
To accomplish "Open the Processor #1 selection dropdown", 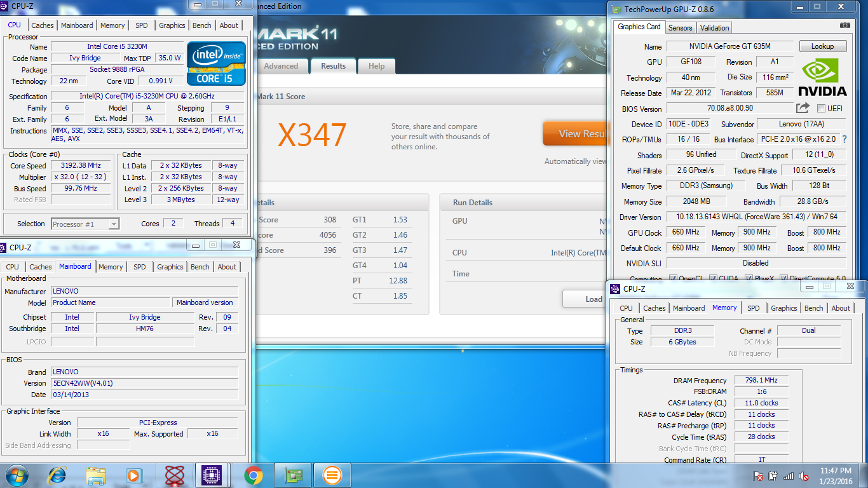I will click(x=85, y=224).
